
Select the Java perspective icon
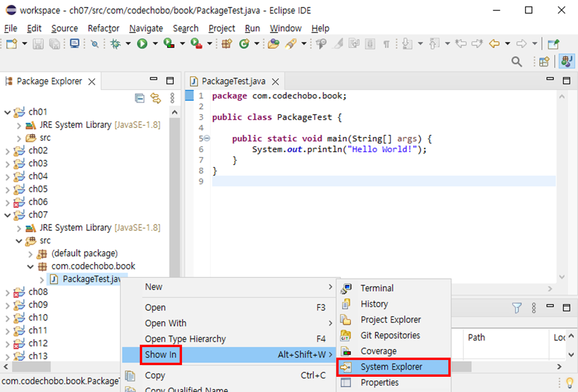pyautogui.click(x=567, y=61)
